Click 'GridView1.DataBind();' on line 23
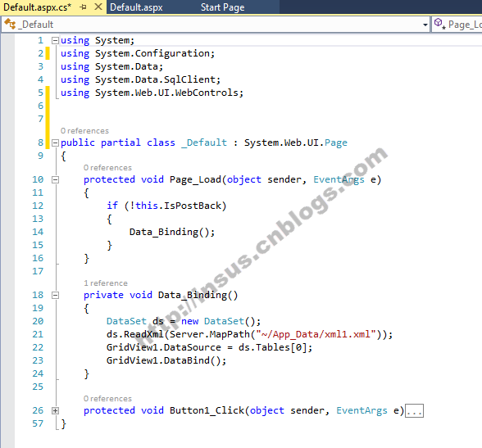 pos(166,360)
